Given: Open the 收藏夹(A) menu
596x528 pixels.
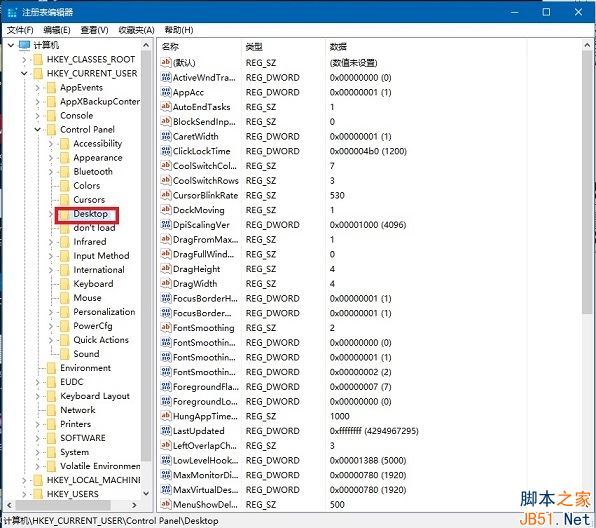Looking at the screenshot, I should (136, 30).
